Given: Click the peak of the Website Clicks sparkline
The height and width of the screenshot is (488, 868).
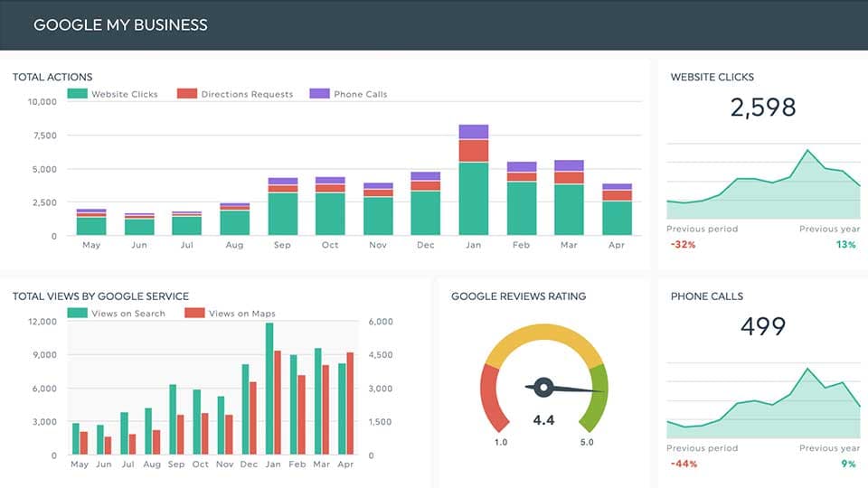Looking at the screenshot, I should [x=807, y=150].
